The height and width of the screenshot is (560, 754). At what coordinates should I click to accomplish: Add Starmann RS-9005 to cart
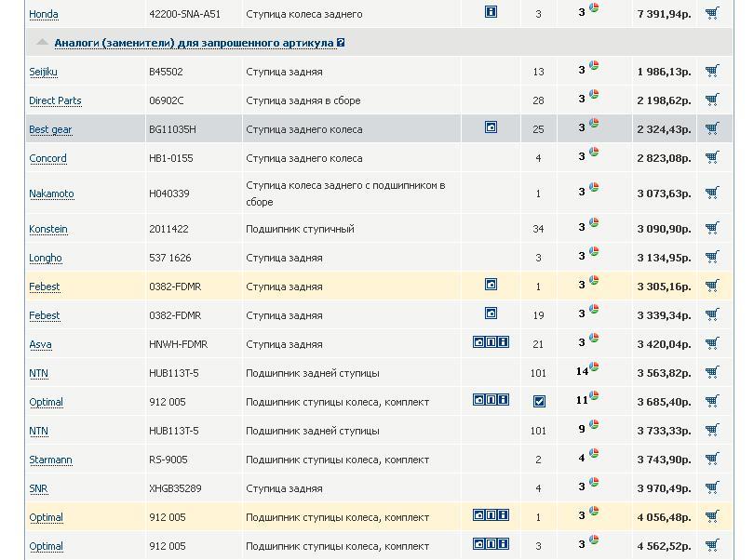(x=712, y=459)
